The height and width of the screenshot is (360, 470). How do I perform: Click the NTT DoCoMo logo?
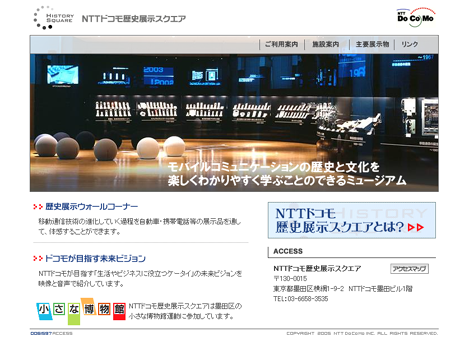point(416,17)
